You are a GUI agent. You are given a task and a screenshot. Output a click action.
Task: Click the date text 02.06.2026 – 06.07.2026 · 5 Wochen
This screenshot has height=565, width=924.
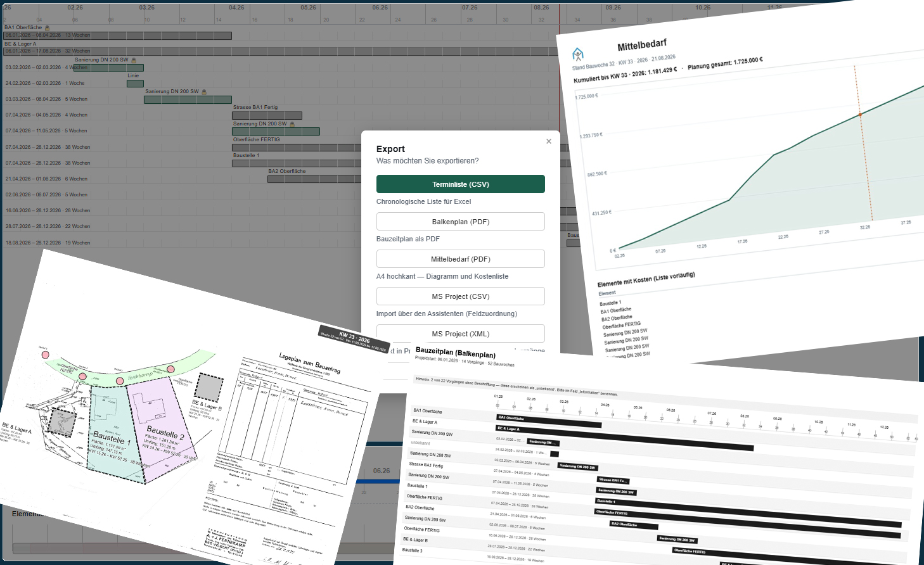point(46,195)
